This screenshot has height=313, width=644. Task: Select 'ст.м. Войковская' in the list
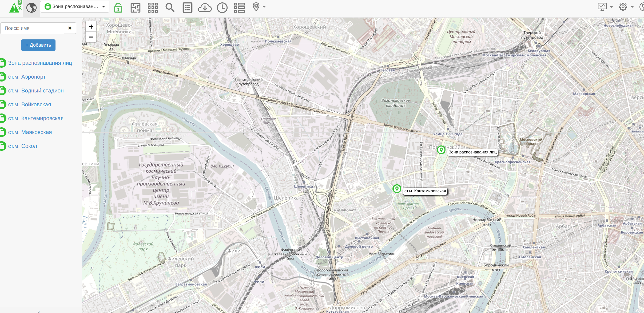click(x=29, y=104)
